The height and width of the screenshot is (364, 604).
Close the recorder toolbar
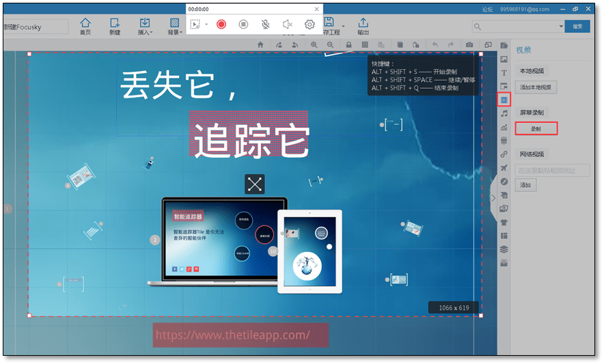(316, 9)
